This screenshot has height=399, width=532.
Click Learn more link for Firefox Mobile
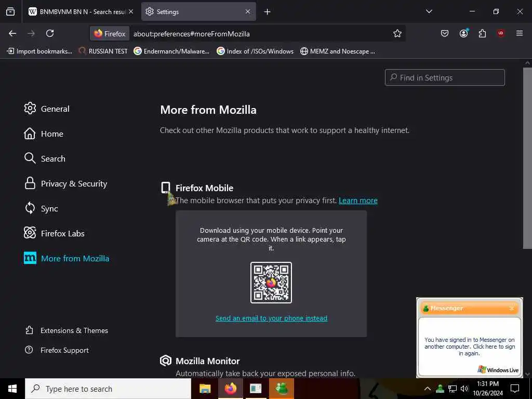pyautogui.click(x=358, y=201)
